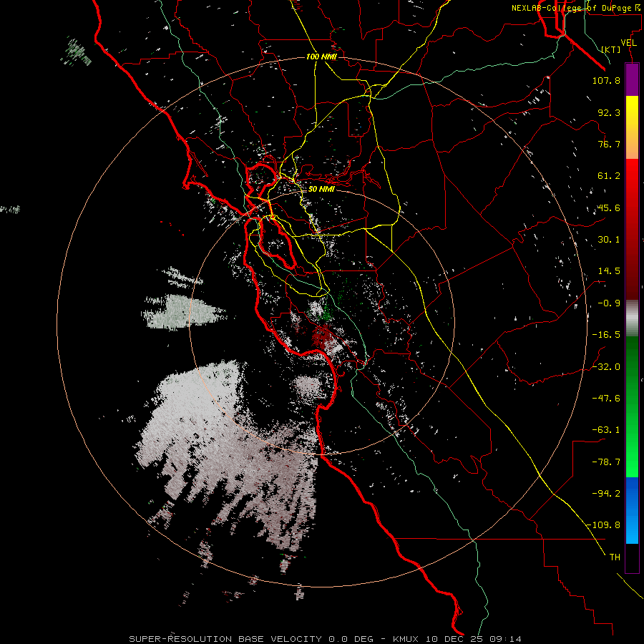Image resolution: width=644 pixels, height=644 pixels.
Task: Click the 'KMUX 10 DEC 25 09:14' timestamp
Action: 457,639
